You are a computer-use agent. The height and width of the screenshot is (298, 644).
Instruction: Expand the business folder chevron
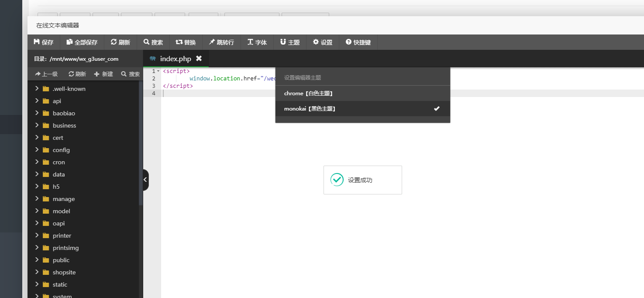(x=37, y=125)
